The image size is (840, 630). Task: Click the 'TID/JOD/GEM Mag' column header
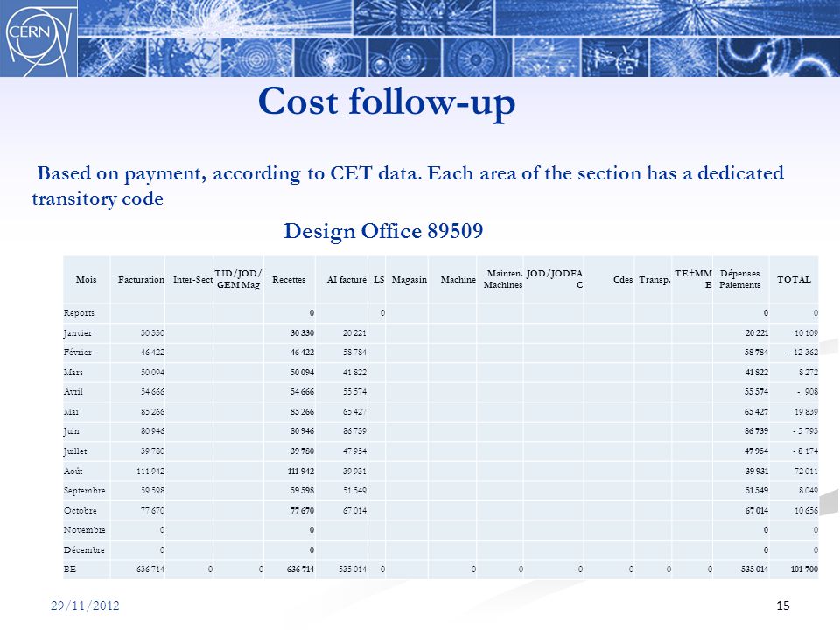point(238,279)
